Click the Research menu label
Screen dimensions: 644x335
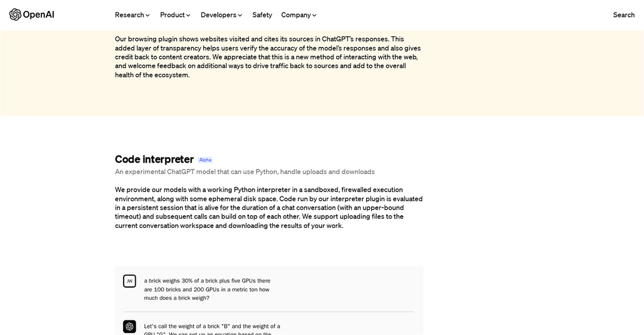coord(129,15)
